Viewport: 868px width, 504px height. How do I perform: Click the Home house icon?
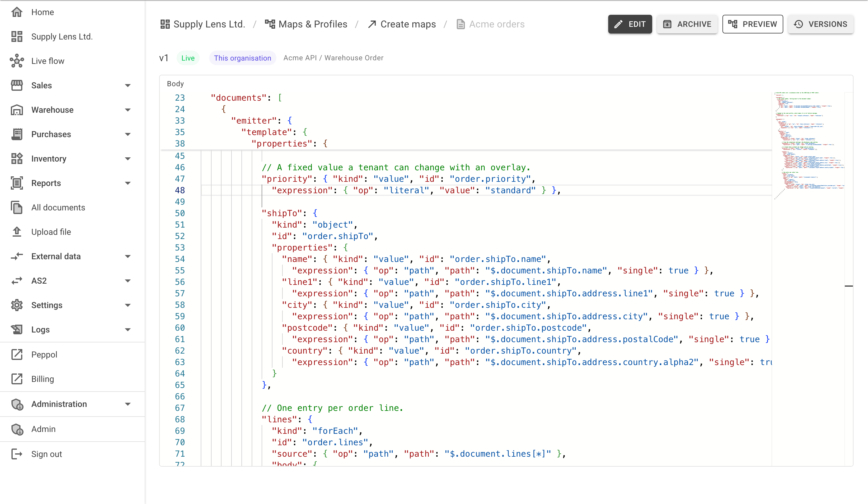coord(17,12)
